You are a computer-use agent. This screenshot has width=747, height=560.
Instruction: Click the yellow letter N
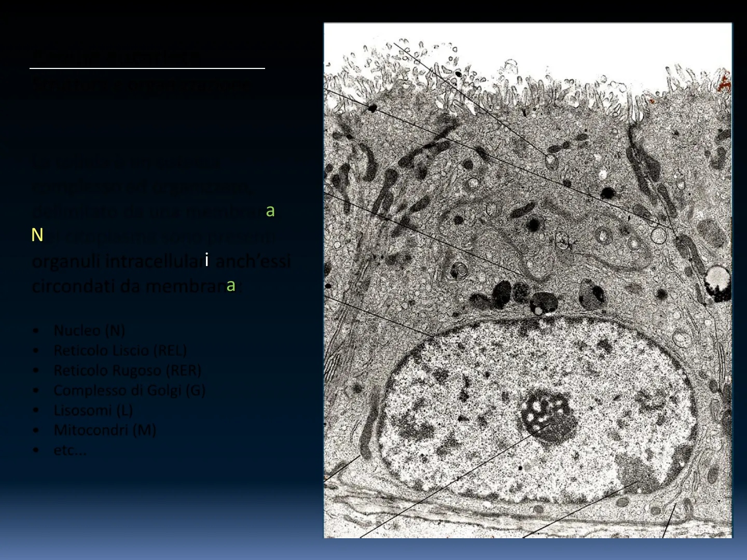click(x=37, y=235)
